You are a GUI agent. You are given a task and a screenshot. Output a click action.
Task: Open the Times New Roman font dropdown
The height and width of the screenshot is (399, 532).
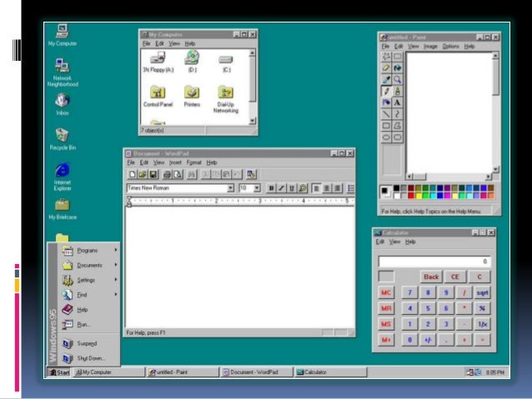(x=231, y=188)
